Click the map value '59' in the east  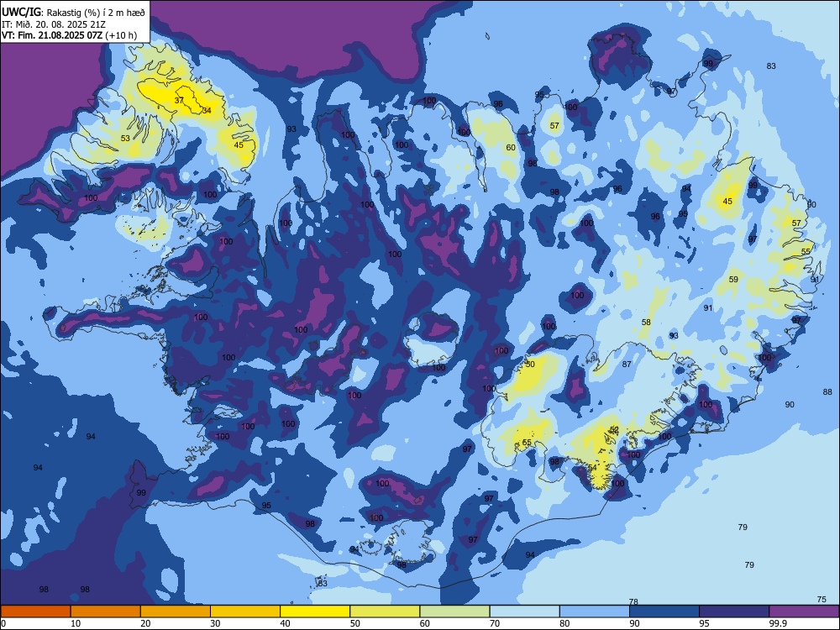[733, 279]
